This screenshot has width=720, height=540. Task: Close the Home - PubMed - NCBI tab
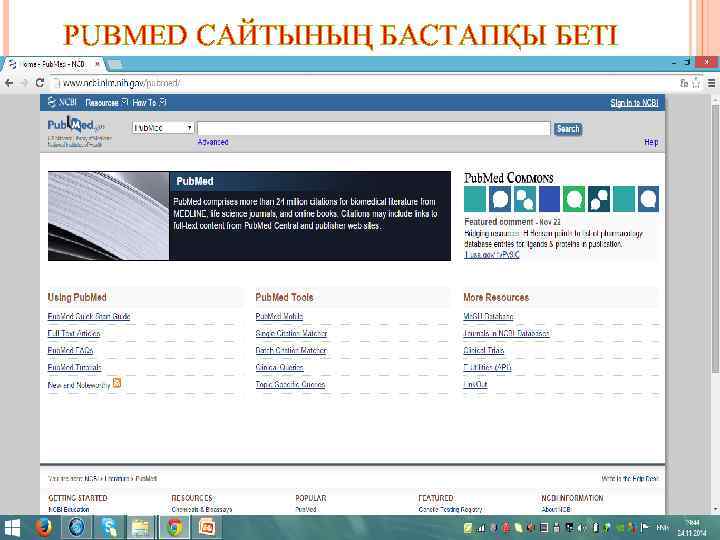coord(97,64)
